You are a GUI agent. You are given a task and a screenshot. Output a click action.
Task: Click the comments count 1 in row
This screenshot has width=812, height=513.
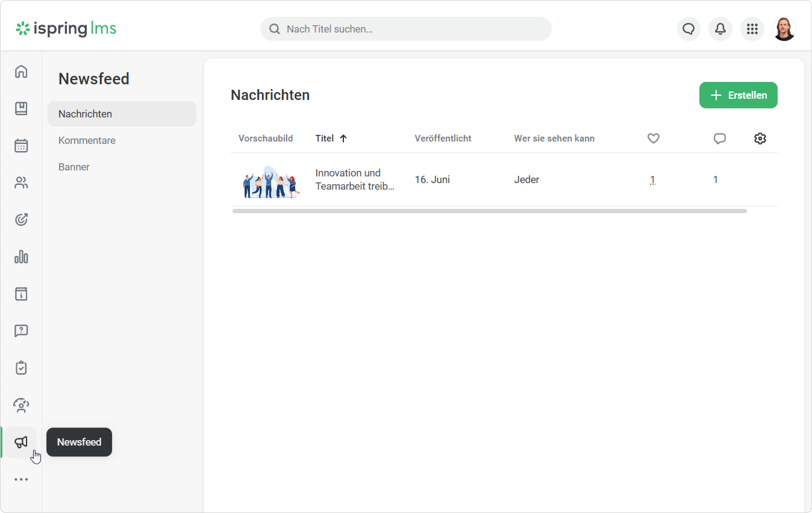[715, 179]
